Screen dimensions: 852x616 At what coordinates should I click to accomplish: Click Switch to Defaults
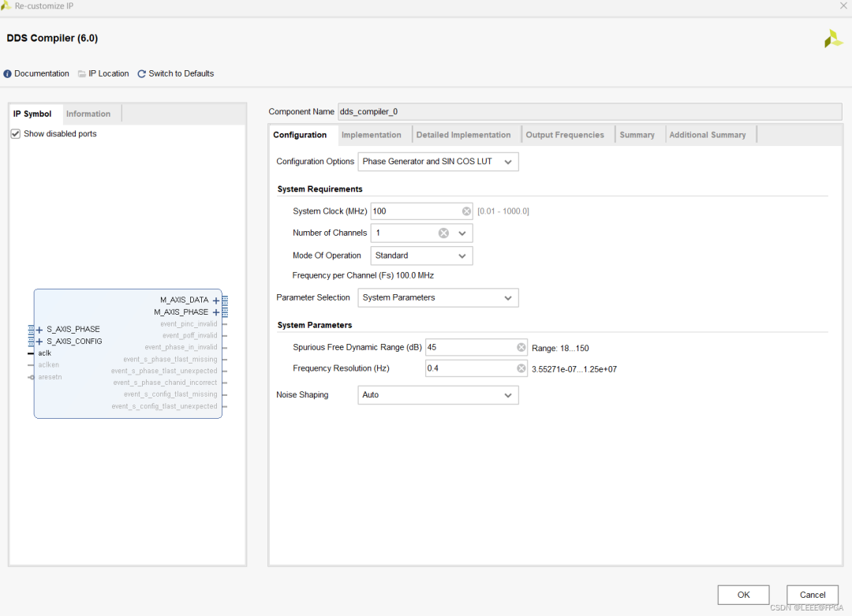181,74
